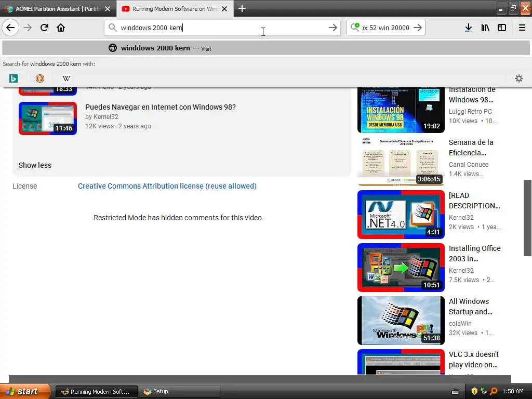Switch to Running Modern Soft... taskbar item

click(96, 392)
